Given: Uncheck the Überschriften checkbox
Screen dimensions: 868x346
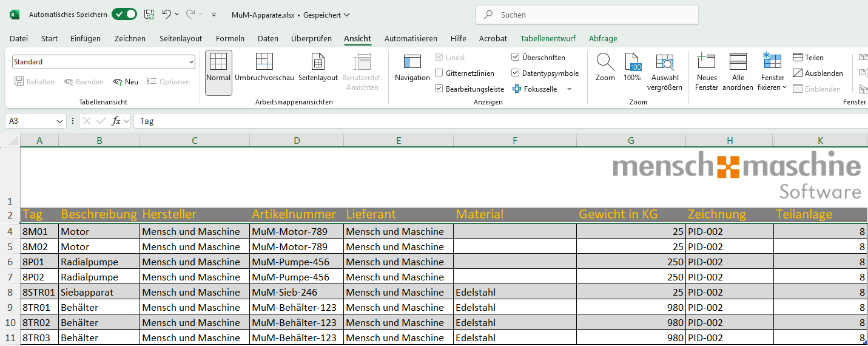Looking at the screenshot, I should pos(516,58).
